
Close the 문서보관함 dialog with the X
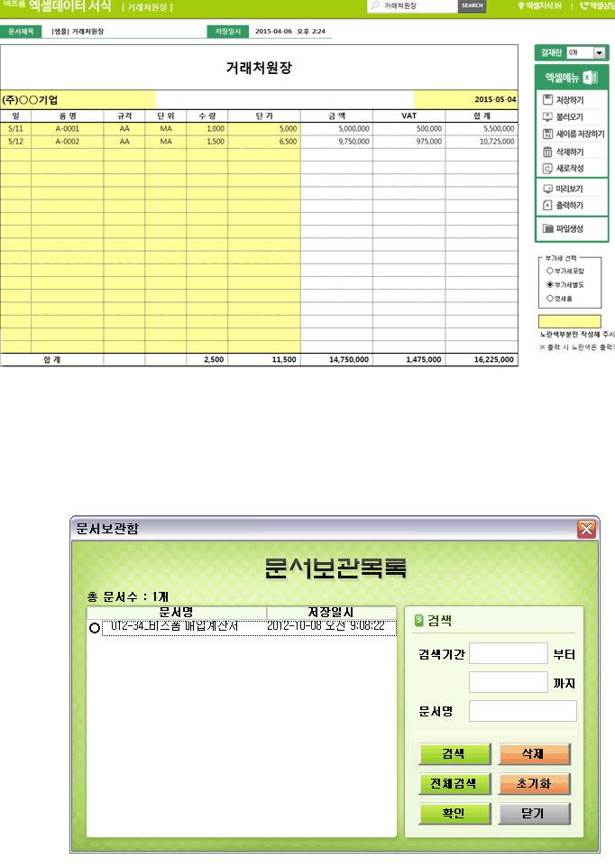click(x=586, y=530)
